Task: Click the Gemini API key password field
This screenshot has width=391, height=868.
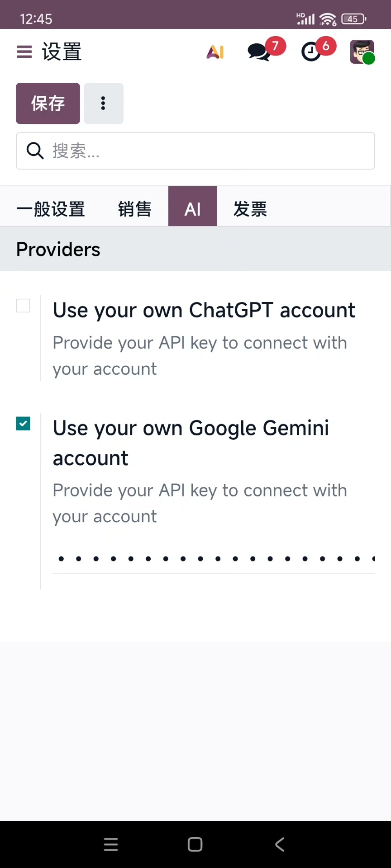Action: coord(214,559)
